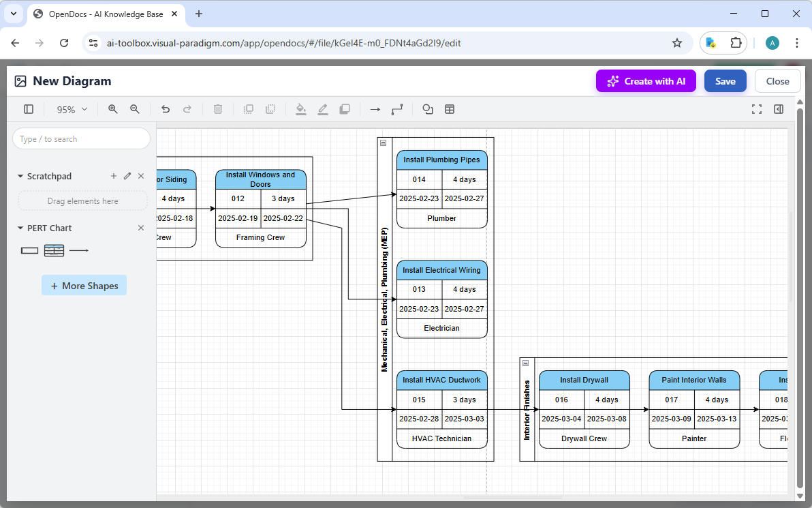Save the diagram

(725, 80)
